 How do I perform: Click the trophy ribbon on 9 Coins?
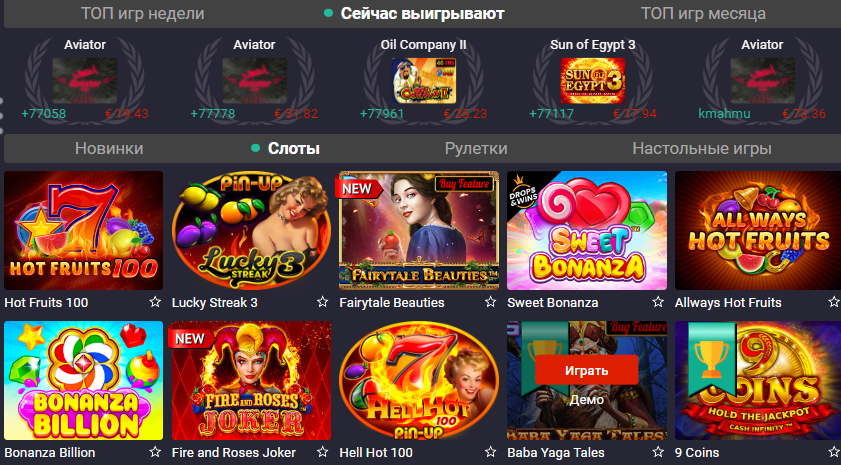(712, 359)
